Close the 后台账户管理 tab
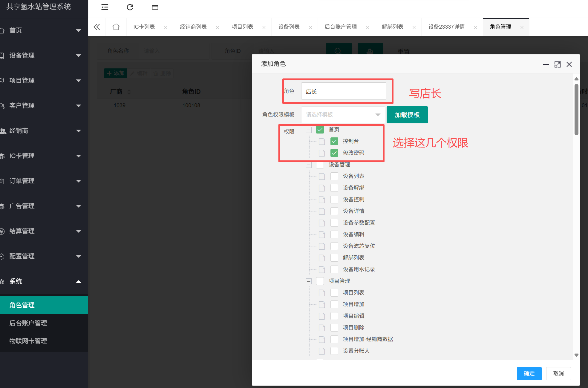588x388 pixels. 367,27
